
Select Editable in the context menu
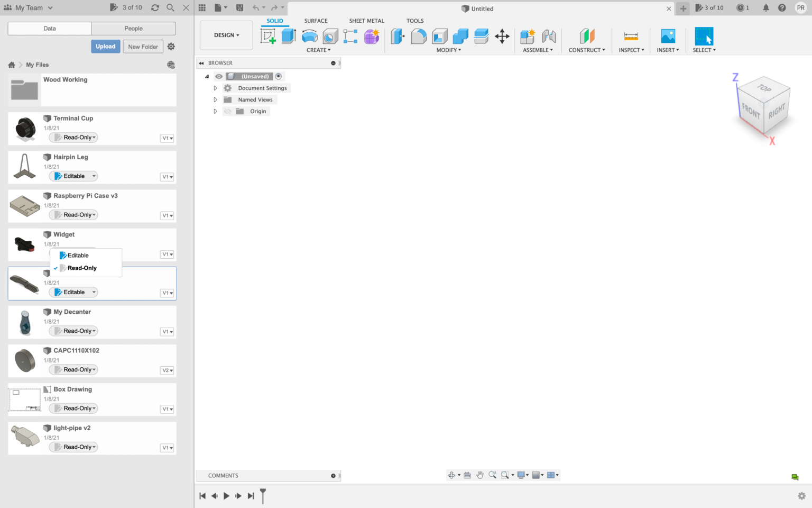click(78, 255)
